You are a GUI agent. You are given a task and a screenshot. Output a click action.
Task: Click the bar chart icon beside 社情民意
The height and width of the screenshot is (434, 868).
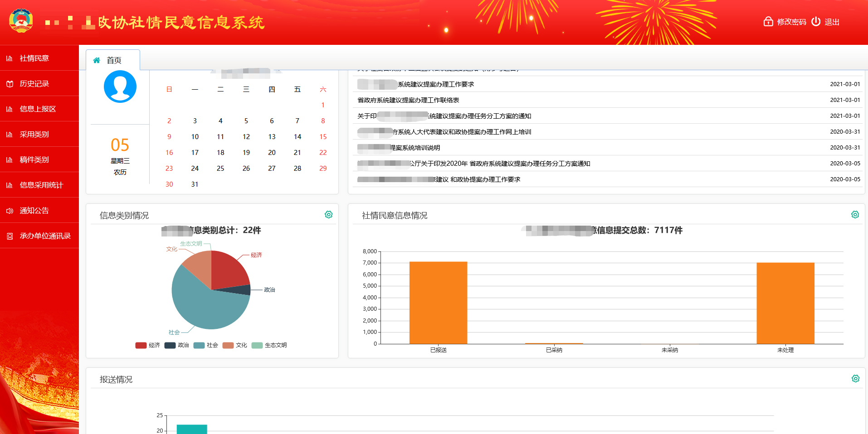(x=9, y=58)
